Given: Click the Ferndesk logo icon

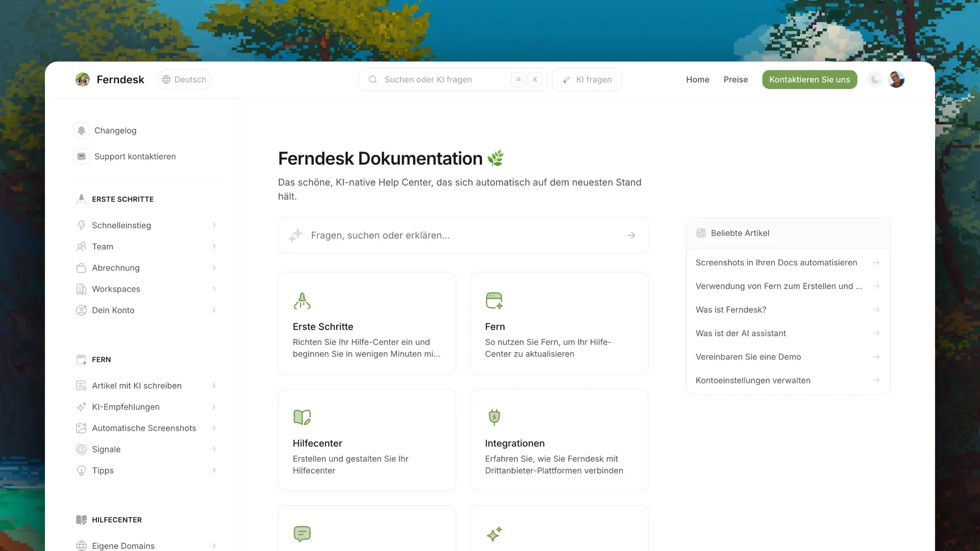Looking at the screenshot, I should click(82, 80).
